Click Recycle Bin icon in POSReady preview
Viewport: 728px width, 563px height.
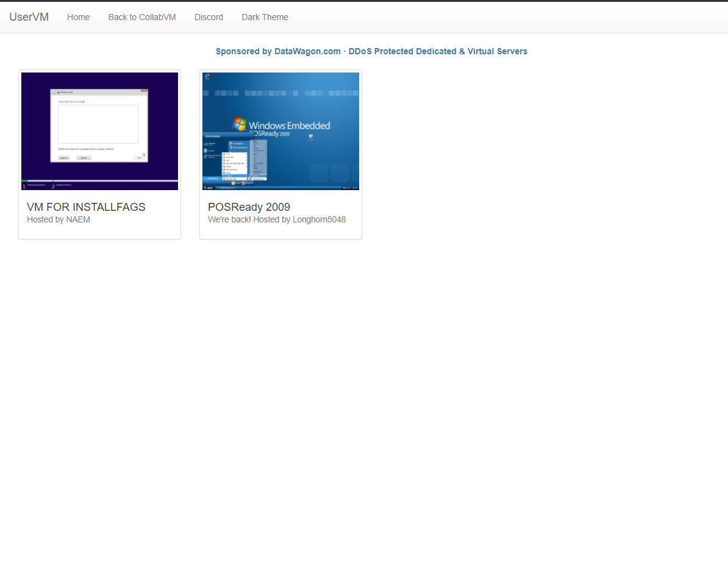(311, 137)
